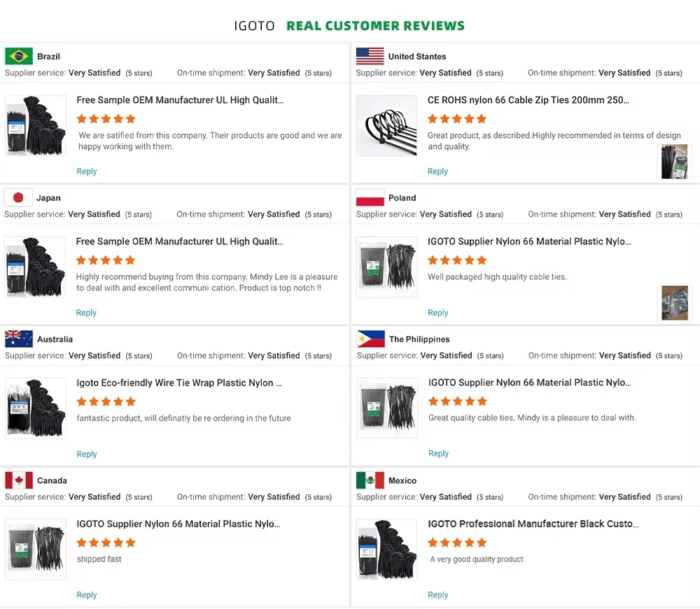Image resolution: width=700 pixels, height=609 pixels.
Task: Click the Canada flag icon
Action: point(19,480)
